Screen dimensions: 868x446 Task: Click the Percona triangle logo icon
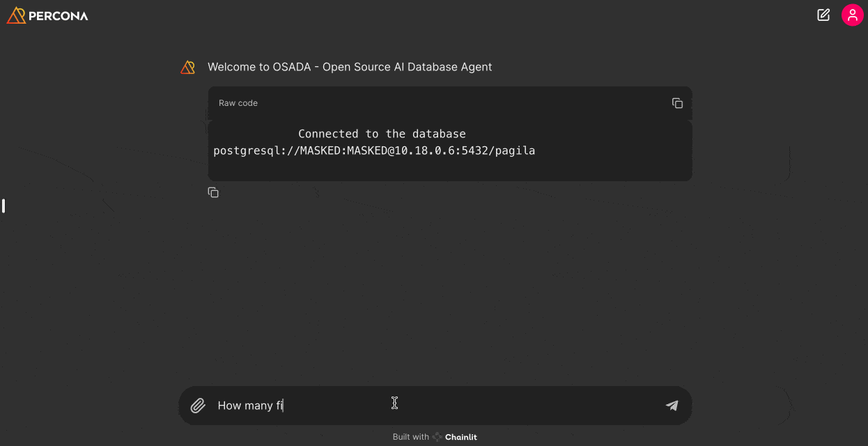tap(16, 15)
